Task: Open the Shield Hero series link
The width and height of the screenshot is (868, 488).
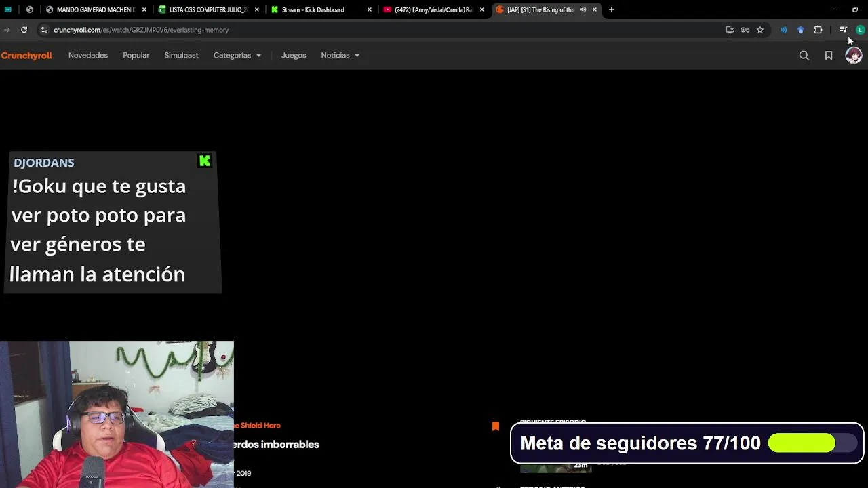Action: (258, 426)
